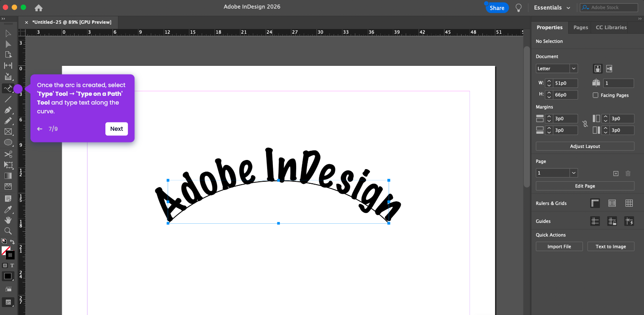Viewport: 644px width, 315px height.
Task: Click the Edit Page button
Action: pos(585,186)
